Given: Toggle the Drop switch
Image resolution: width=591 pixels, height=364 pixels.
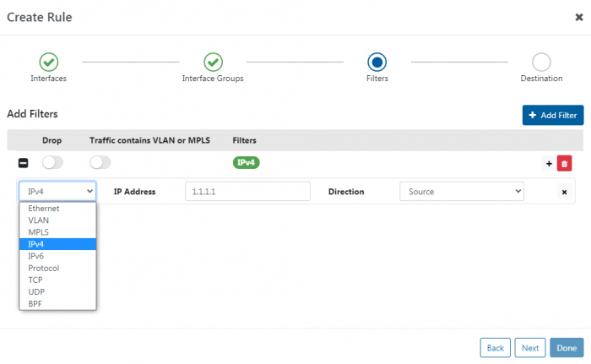Looking at the screenshot, I should click(x=52, y=162).
